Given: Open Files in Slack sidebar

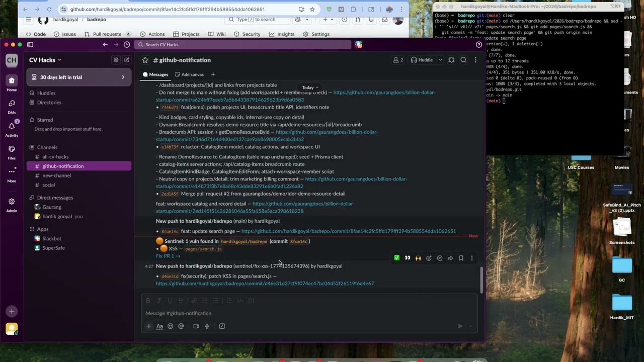Looking at the screenshot, I should pyautogui.click(x=12, y=152).
